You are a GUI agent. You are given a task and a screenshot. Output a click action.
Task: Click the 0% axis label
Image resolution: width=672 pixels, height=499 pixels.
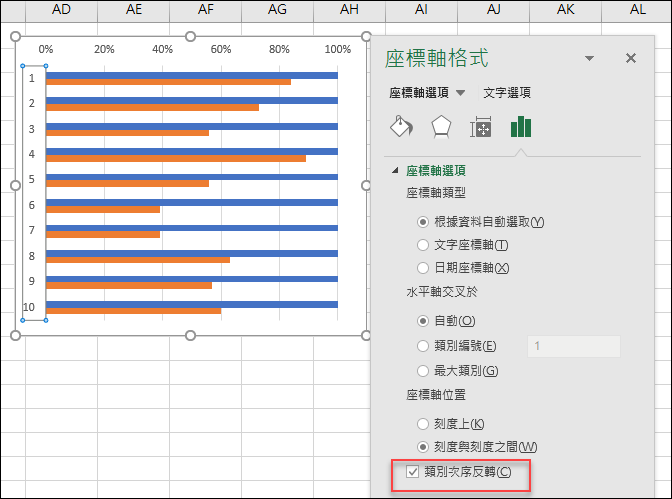(46, 49)
